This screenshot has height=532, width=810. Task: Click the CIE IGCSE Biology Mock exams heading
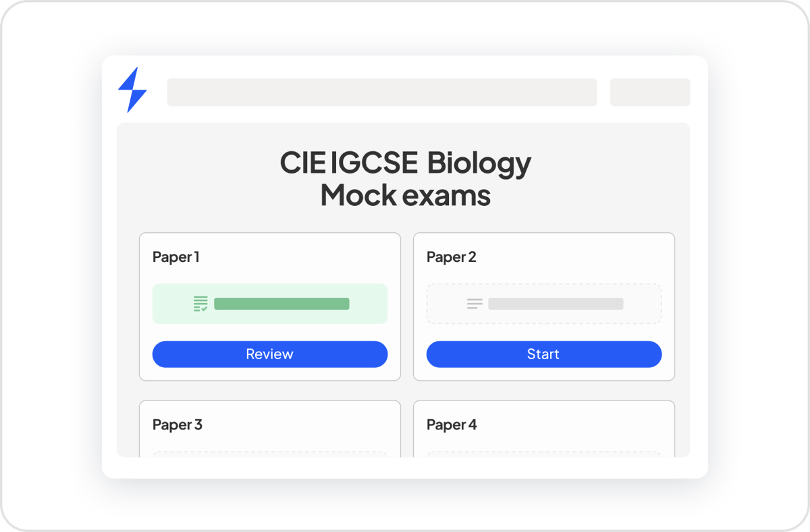point(405,179)
